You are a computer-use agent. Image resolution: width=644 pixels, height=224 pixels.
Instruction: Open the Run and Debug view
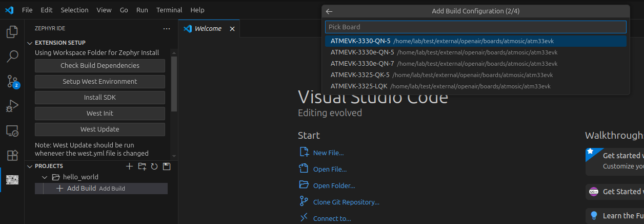pyautogui.click(x=12, y=106)
